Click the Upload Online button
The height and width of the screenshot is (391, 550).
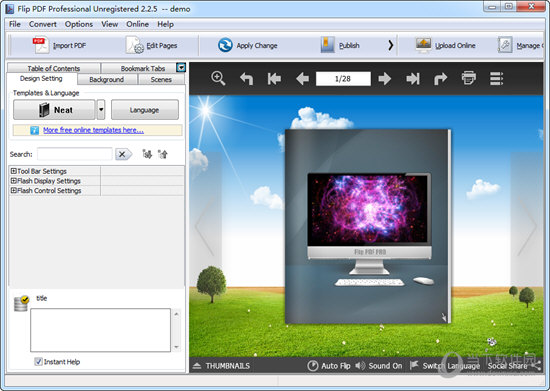click(x=445, y=45)
